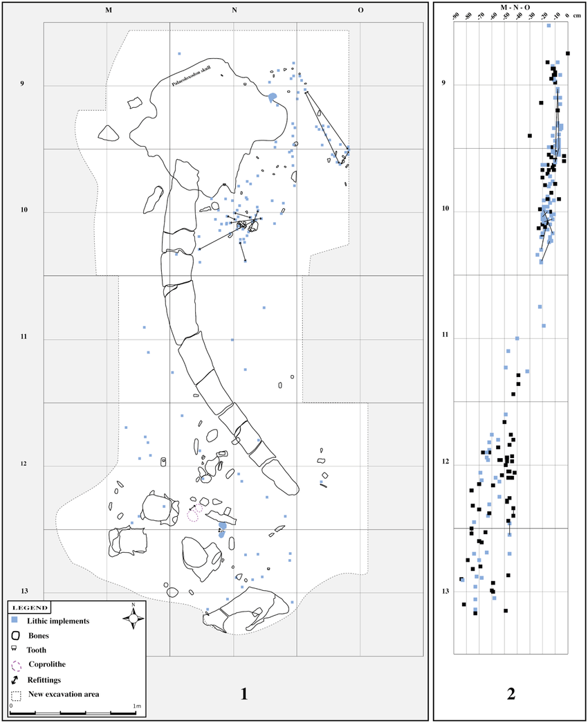Toggle visibility of the Bones legend entry
The image size is (588, 723).
[x=39, y=635]
